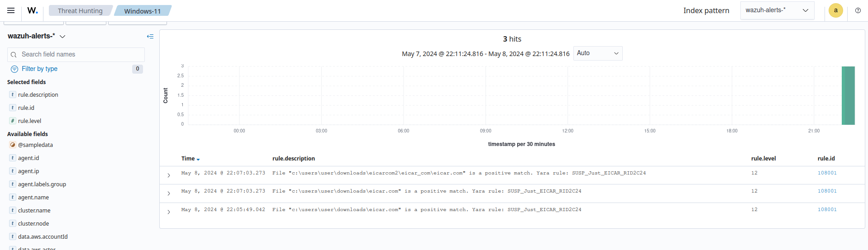Screen dimensions: 868x250
Task: Click the Wazuh logo home icon
Action: click(32, 10)
